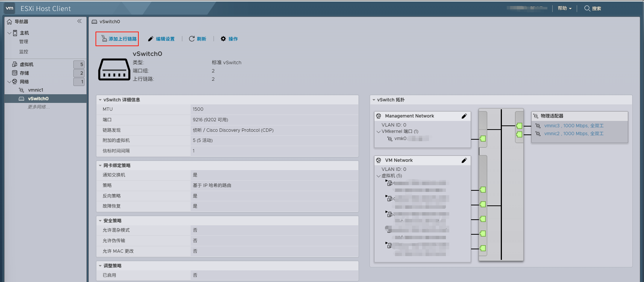
Task: Click the 标准 vSwitch type value
Action: (x=226, y=63)
